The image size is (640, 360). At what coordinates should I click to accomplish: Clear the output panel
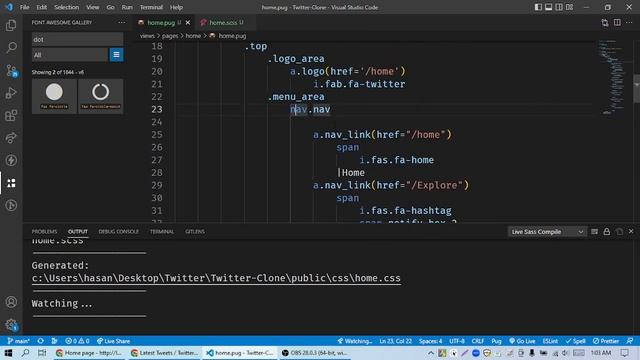tap(594, 231)
